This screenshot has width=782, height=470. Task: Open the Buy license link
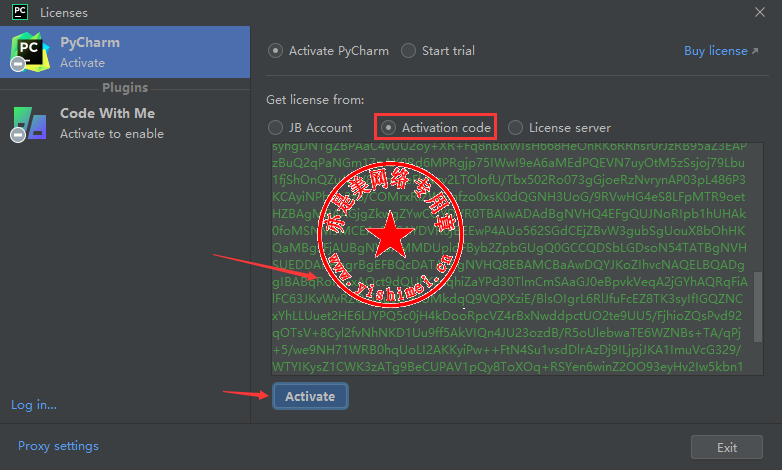point(721,51)
